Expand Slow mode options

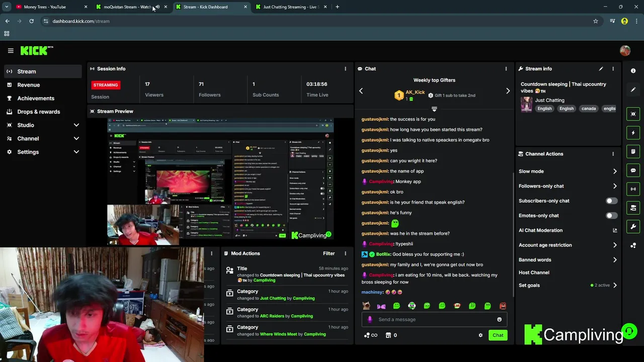coord(615,171)
